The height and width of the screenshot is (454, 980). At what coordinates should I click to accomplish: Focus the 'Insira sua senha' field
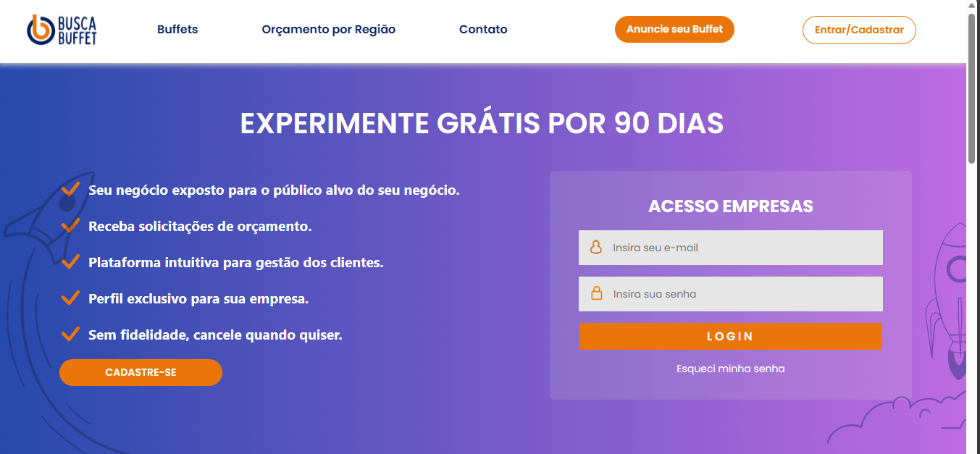click(745, 294)
